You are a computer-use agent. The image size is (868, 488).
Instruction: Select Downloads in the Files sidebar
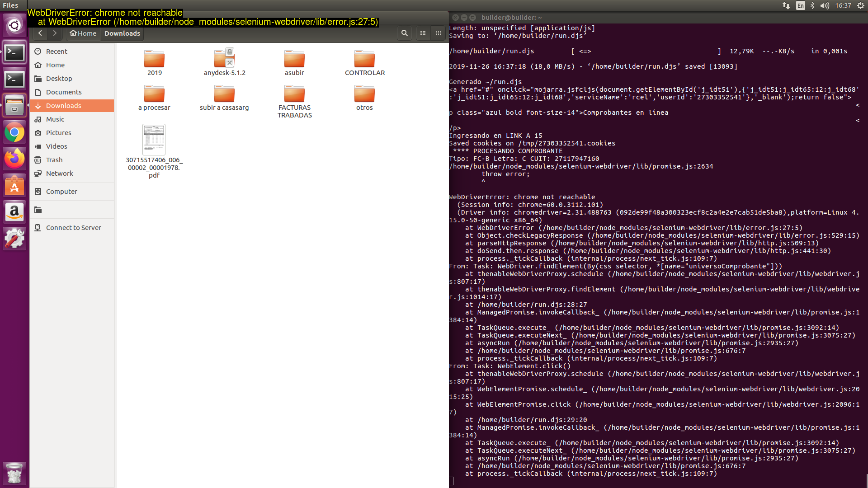coord(72,106)
